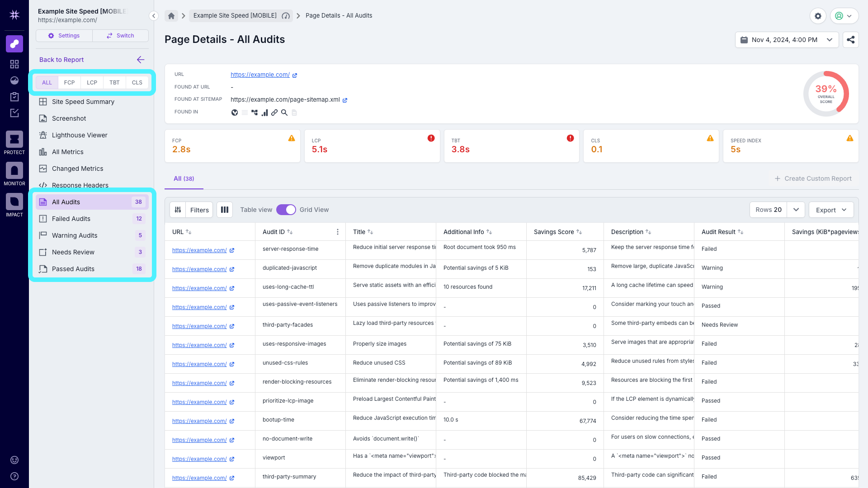Image resolution: width=868 pixels, height=488 pixels.
Task: Select the TBT metric filter
Action: coord(114,83)
